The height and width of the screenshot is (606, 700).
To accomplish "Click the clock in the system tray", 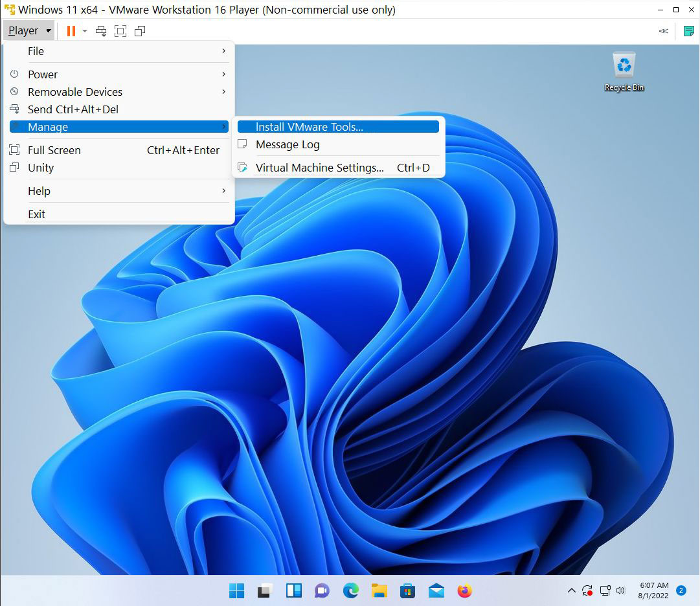I will point(653,590).
